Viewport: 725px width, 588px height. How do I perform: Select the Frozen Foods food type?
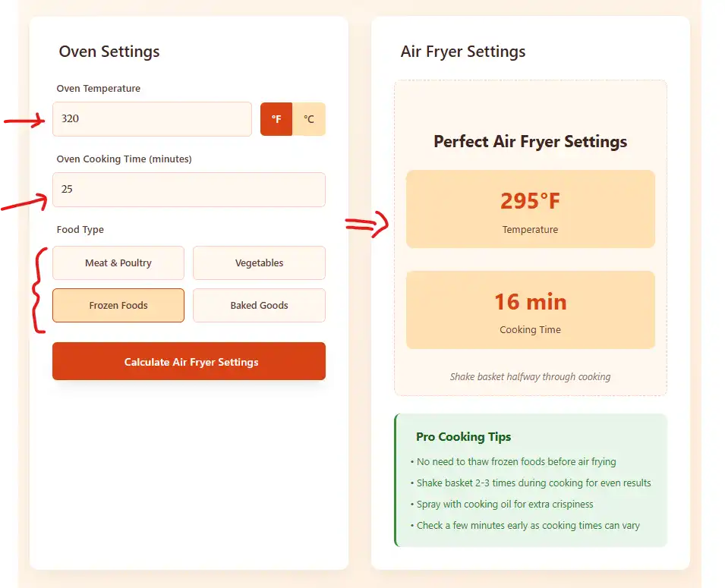[x=118, y=305]
